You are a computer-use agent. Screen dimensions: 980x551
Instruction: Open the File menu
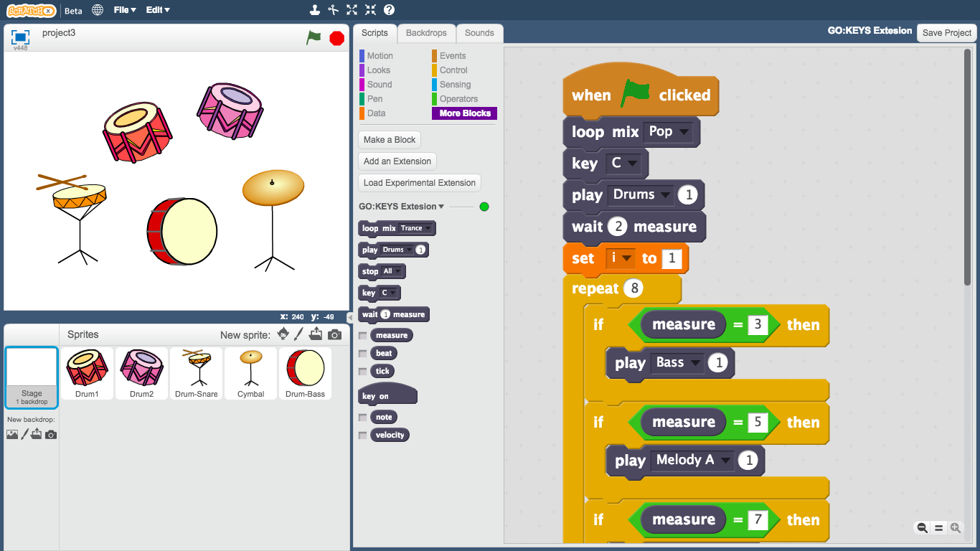pos(125,10)
